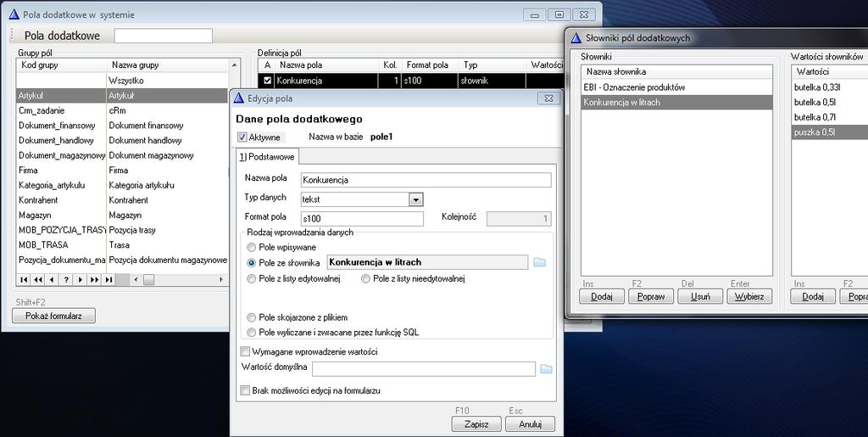The image size is (868, 437).
Task: Select butelka 0,7l dictionary value
Action: pos(829,117)
